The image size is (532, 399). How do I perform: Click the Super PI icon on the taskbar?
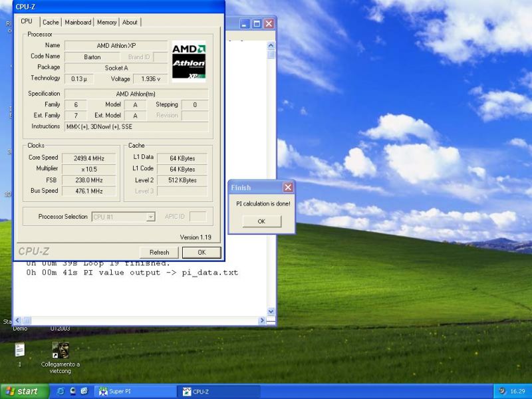point(103,391)
